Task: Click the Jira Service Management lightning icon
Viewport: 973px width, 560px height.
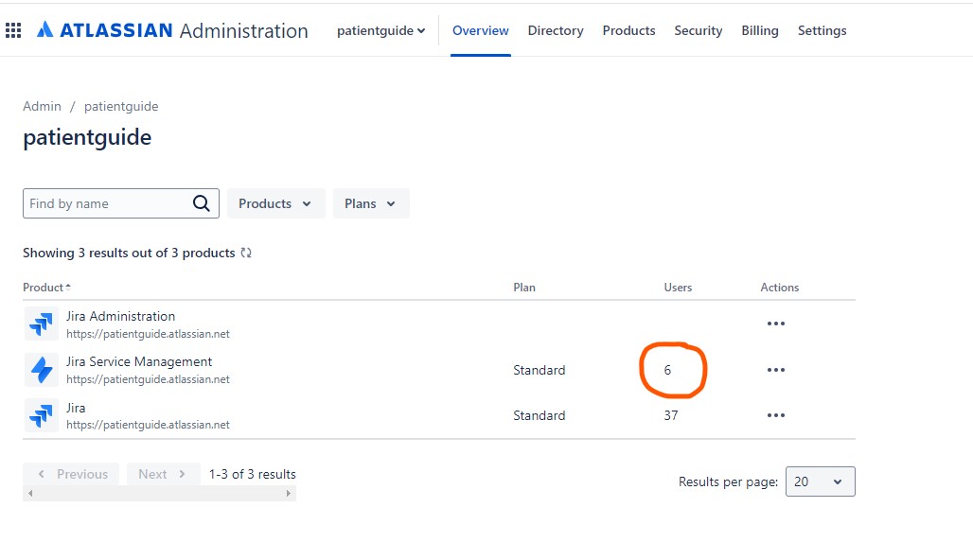Action: (x=42, y=370)
